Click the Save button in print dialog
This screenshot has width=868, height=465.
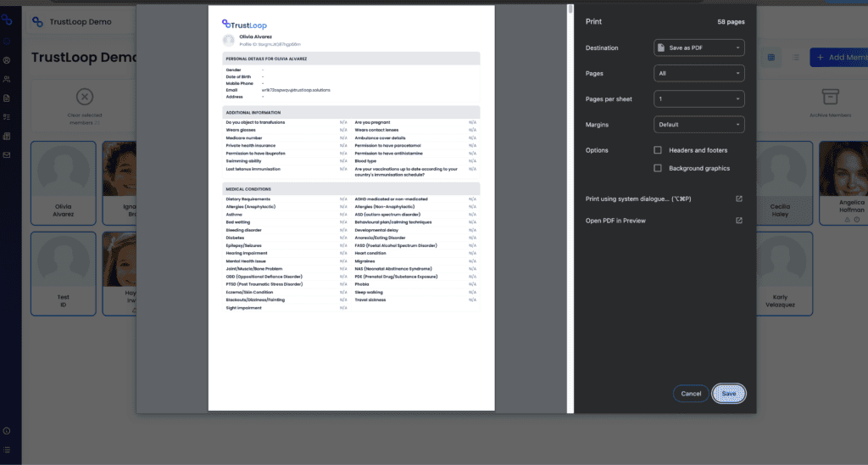[729, 394]
